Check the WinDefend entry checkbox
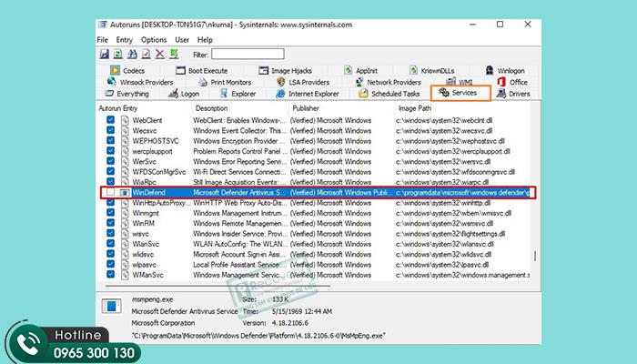The width and height of the screenshot is (637, 364). (x=110, y=192)
